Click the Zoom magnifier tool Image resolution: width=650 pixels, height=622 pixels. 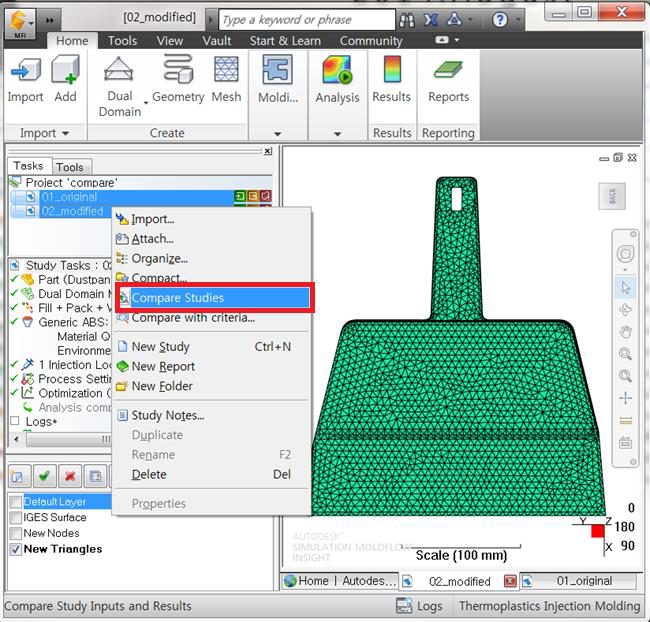[x=625, y=354]
